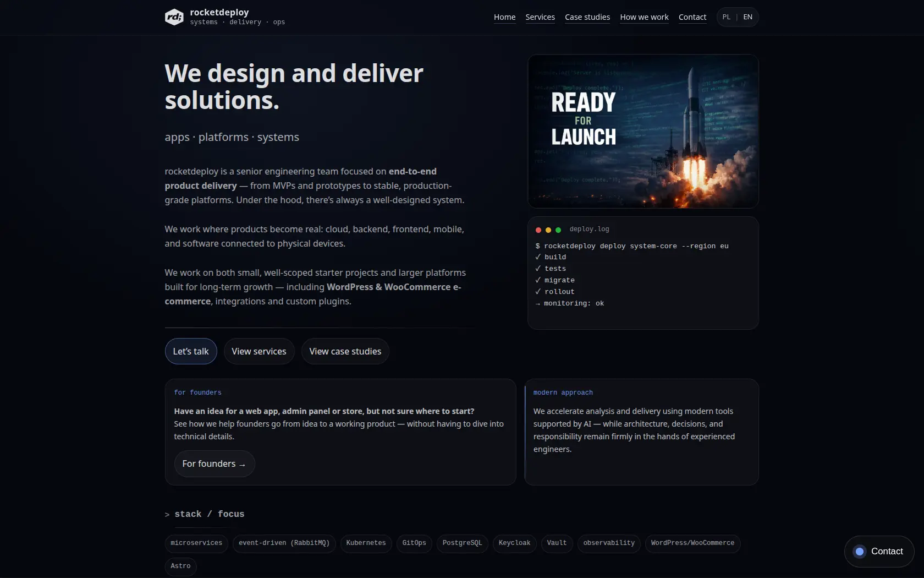Click the View services button

(258, 351)
